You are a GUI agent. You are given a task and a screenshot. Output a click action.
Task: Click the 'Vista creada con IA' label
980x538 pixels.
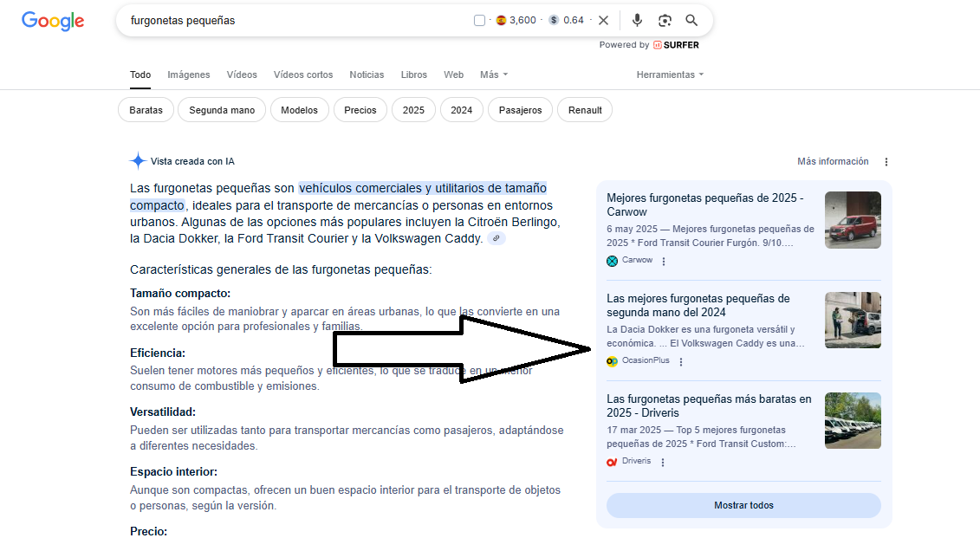192,161
